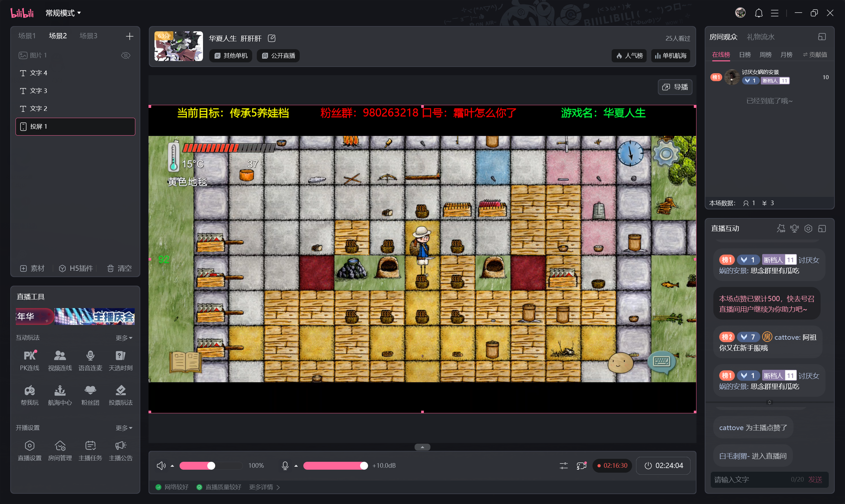Open H5插件 plugin picker

click(76, 268)
